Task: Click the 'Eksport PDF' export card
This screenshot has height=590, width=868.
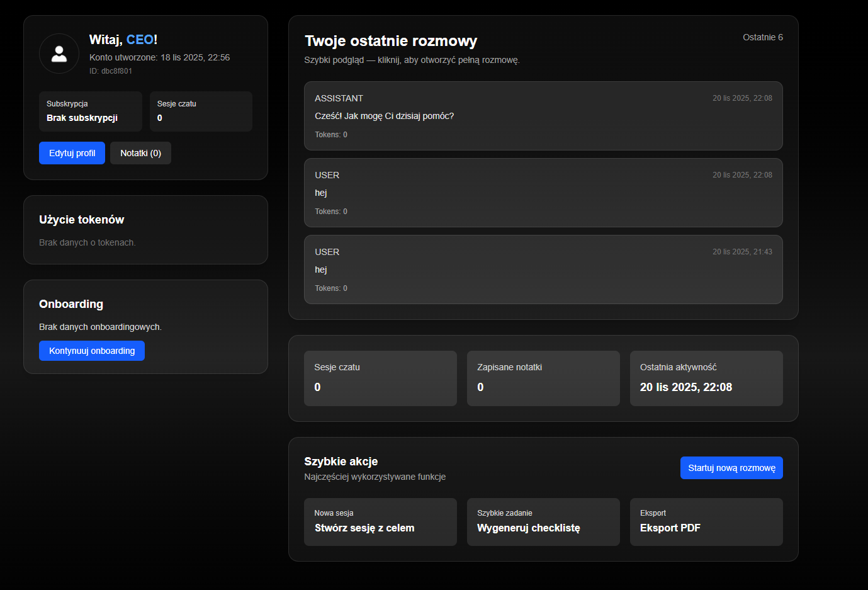Action: pyautogui.click(x=706, y=521)
